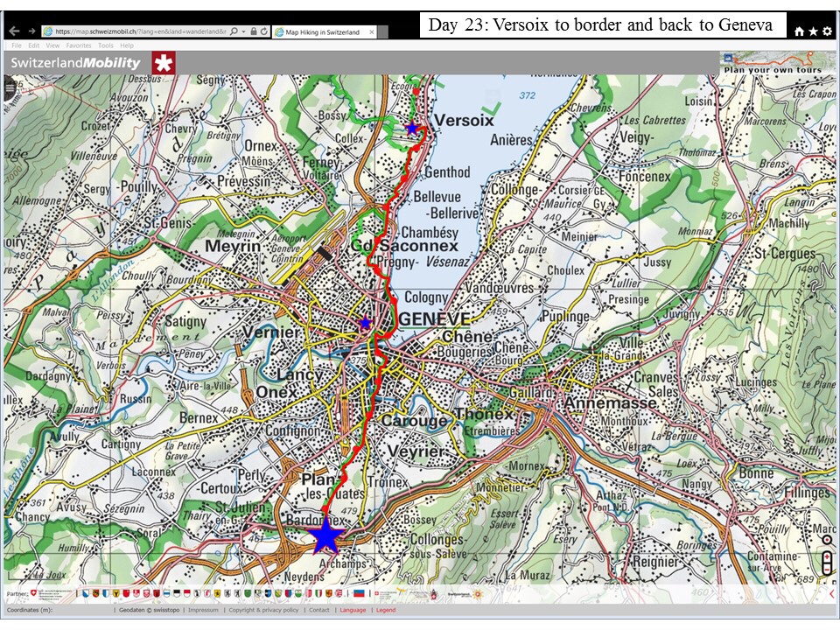
Task: Click the browser forward arrow
Action: [x=31, y=31]
